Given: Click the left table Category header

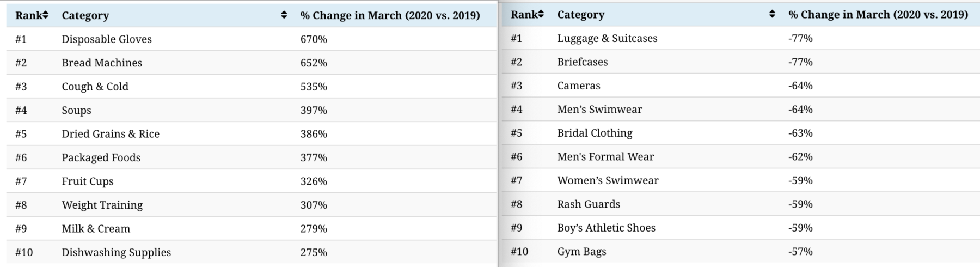Looking at the screenshot, I should pos(85,15).
